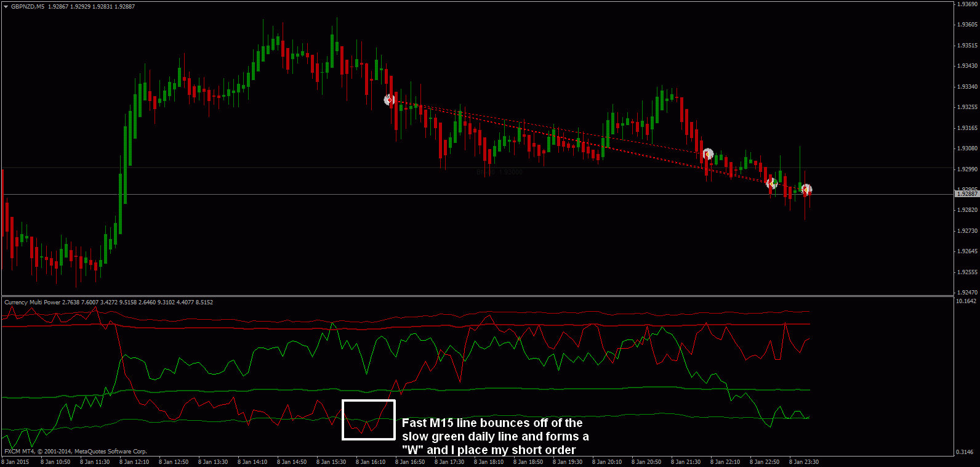Click the indicator scale maximum value 10.1642
The image size is (980, 467).
(966, 301)
